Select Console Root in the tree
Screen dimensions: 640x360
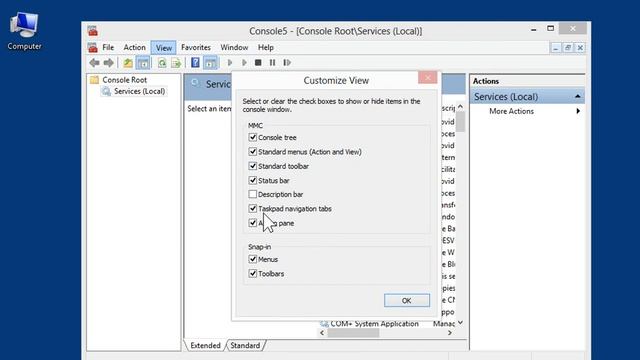point(124,80)
